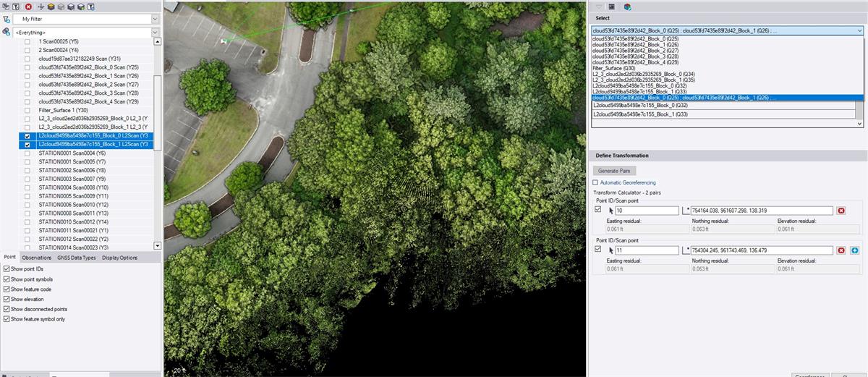Collapse the scan selection combo box arrow
The width and height of the screenshot is (868, 377).
[859, 31]
